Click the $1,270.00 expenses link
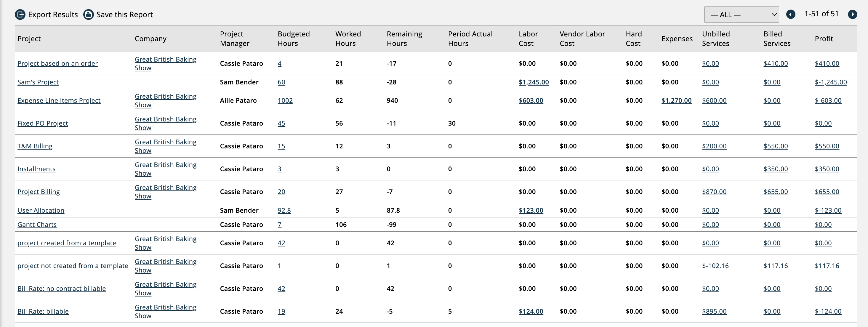This screenshot has width=868, height=327. tap(676, 100)
